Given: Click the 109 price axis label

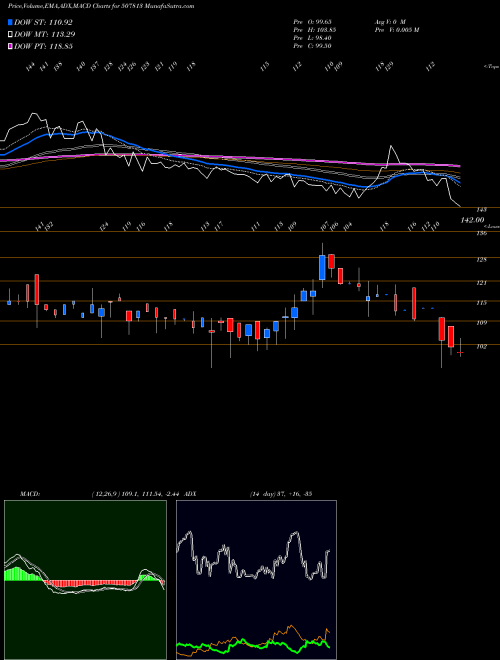Looking at the screenshot, I should pyautogui.click(x=482, y=323).
